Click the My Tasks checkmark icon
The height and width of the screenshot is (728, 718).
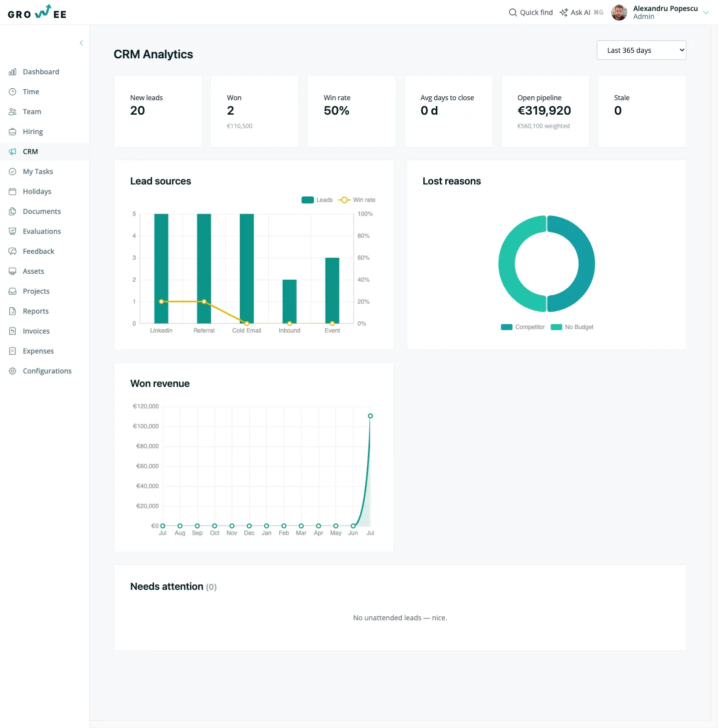(12, 172)
